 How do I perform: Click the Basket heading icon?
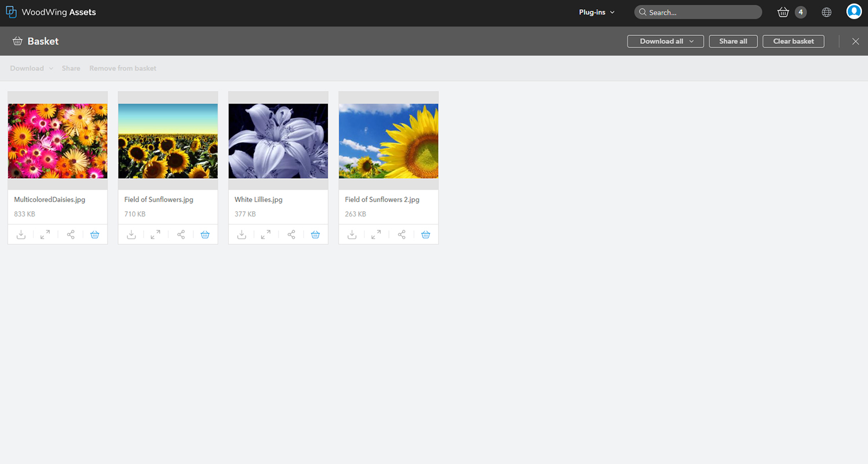pyautogui.click(x=17, y=41)
